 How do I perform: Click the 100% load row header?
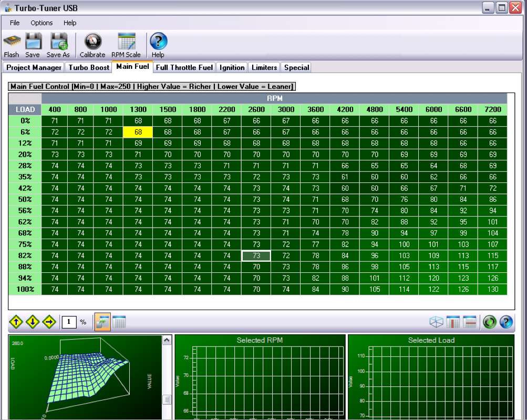click(x=25, y=289)
